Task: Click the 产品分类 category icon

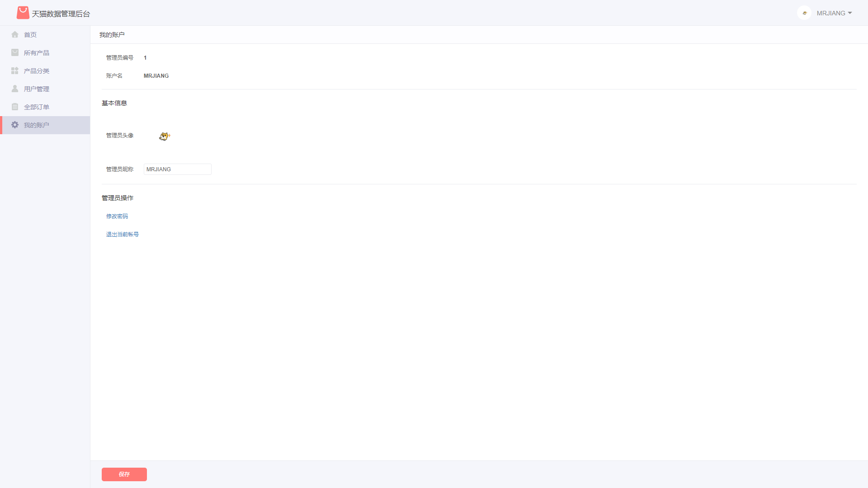Action: tap(14, 70)
